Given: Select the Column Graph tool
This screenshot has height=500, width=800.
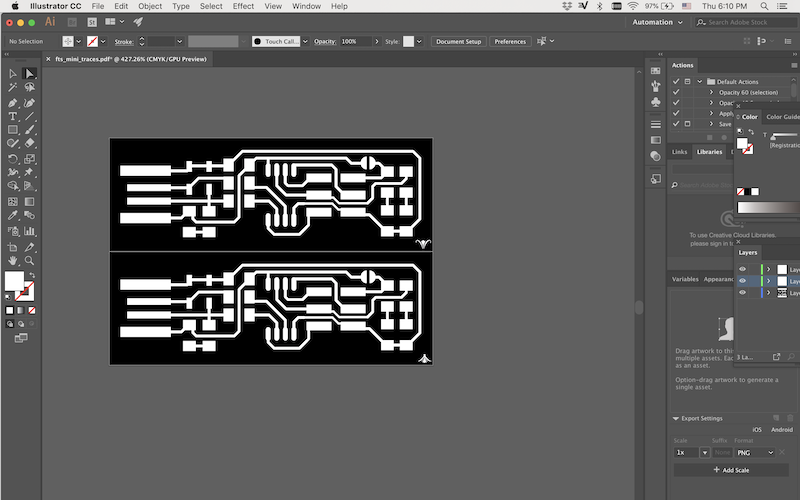Looking at the screenshot, I should point(30,231).
